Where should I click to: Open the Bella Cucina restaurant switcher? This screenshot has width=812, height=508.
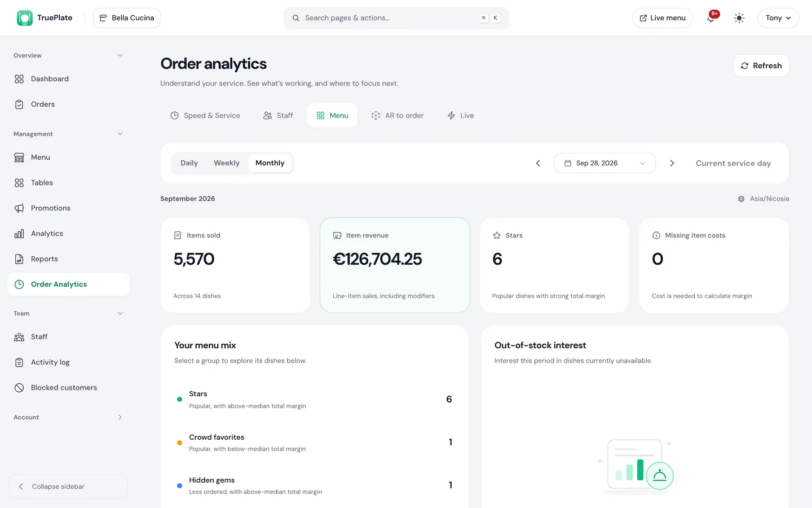tap(127, 18)
